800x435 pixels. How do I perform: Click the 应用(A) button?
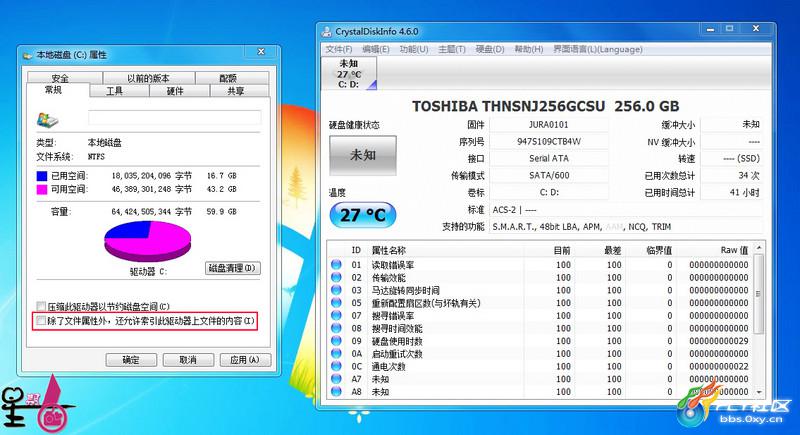click(x=245, y=360)
